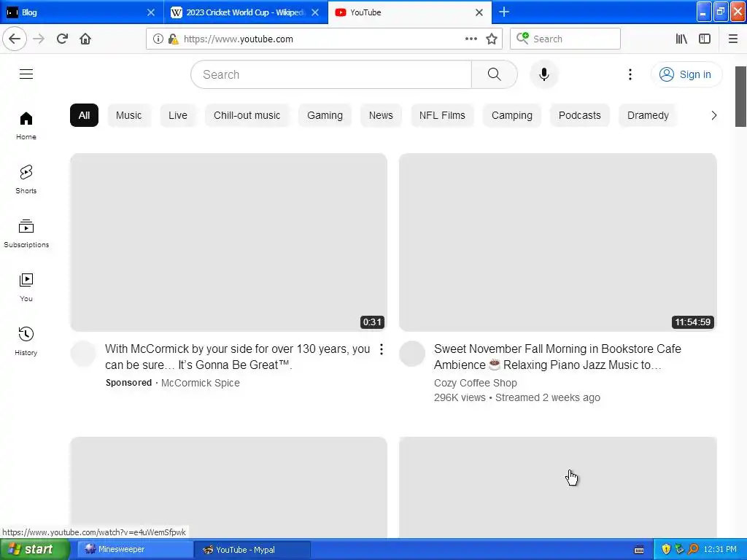747x560 pixels.
Task: Show more chips with right chevron
Action: [x=713, y=115]
